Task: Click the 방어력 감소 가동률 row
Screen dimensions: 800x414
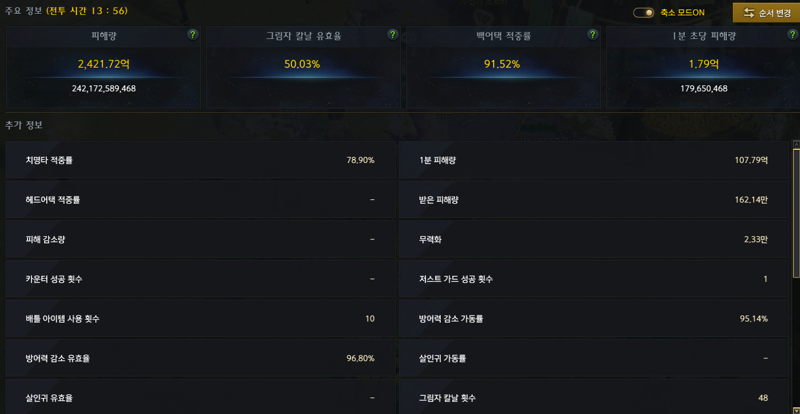Action: pyautogui.click(x=594, y=319)
